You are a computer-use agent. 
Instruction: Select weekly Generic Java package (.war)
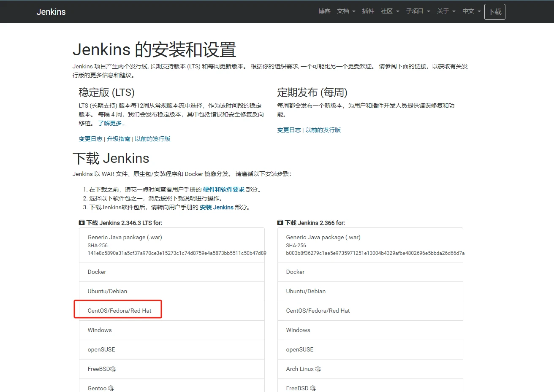point(370,245)
